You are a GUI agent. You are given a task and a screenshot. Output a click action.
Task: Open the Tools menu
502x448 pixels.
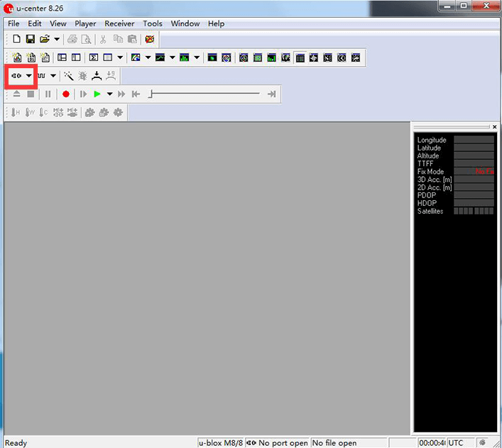[x=153, y=23]
